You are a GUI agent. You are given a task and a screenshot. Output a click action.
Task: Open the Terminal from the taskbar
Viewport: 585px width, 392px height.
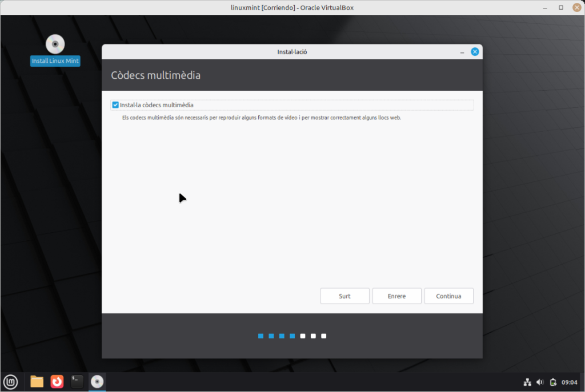[x=77, y=381]
